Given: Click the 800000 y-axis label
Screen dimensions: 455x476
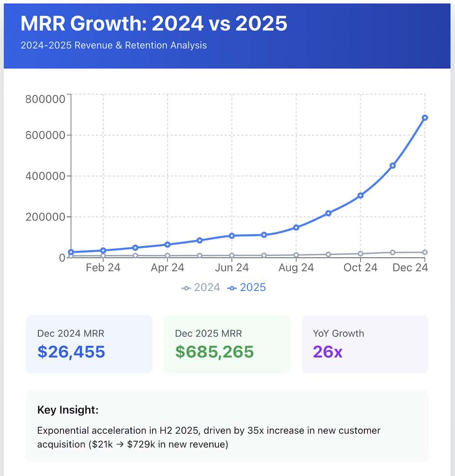Looking at the screenshot, I should coord(45,99).
